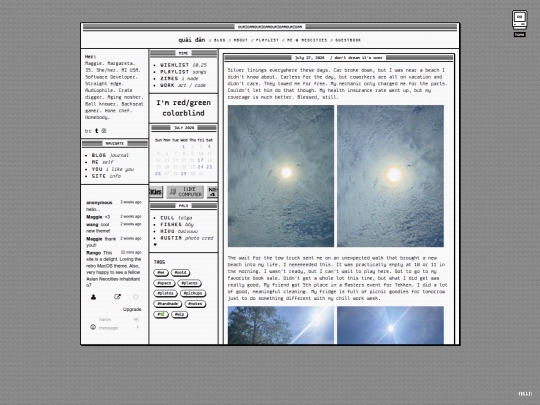
Task: Click the chatbox message input field
Action: tap(116, 328)
